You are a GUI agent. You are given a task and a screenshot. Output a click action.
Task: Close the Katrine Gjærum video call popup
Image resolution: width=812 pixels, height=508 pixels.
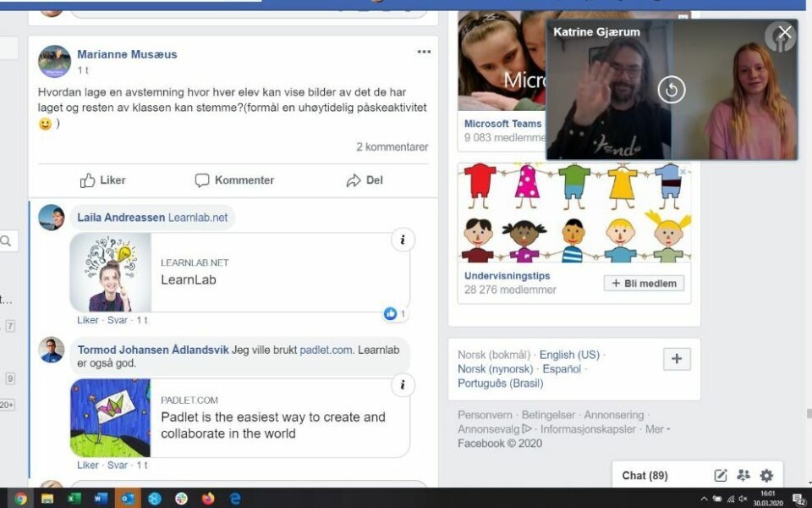click(x=785, y=33)
